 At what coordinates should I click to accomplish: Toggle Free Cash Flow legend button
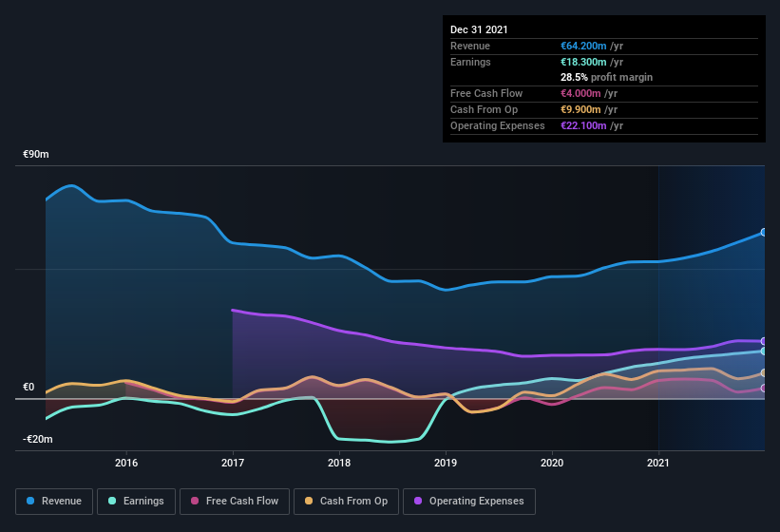(x=235, y=502)
